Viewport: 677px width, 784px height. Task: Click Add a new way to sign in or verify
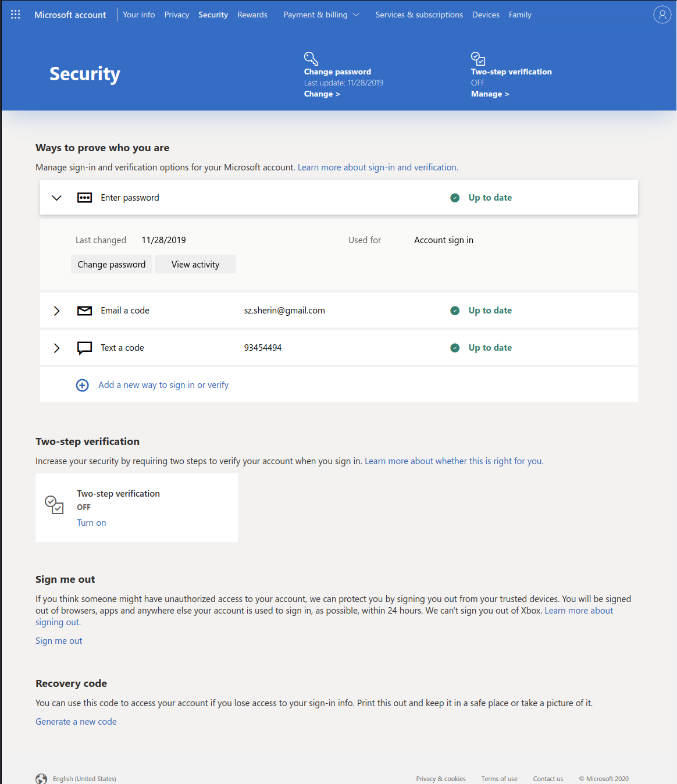163,385
